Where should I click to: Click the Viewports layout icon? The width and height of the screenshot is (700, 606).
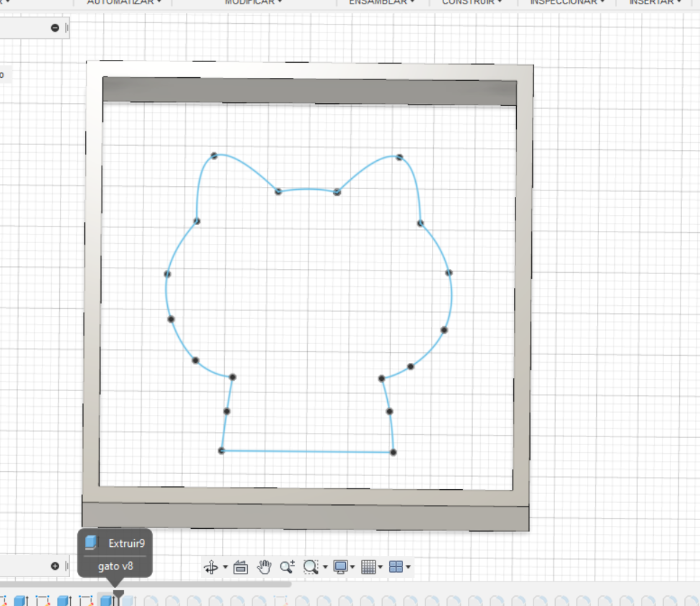coord(396,566)
